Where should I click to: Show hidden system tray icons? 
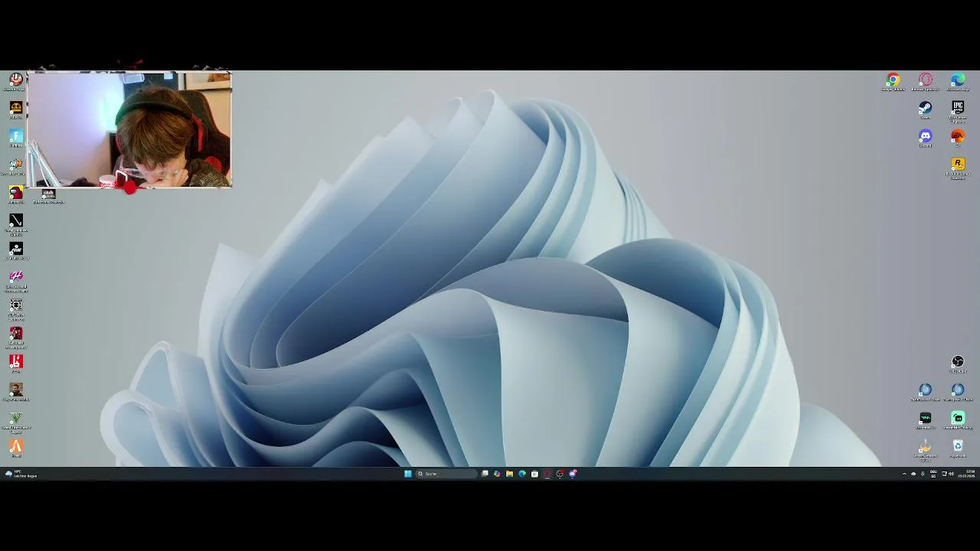[x=904, y=474]
